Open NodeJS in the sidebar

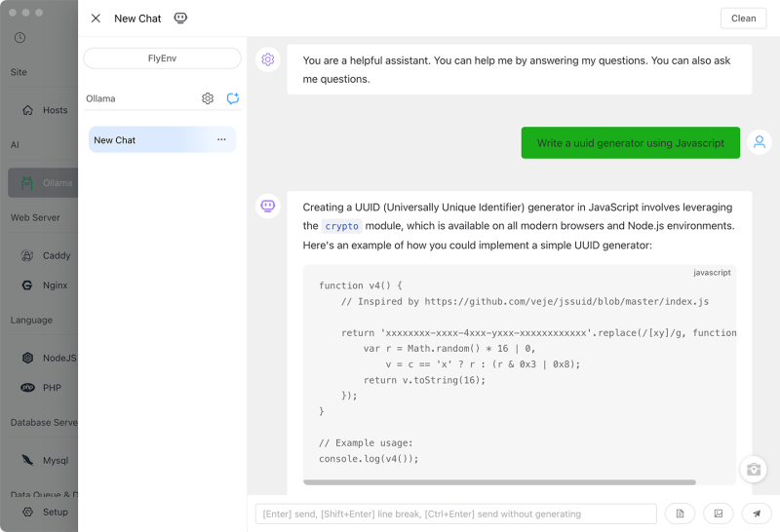(x=43, y=358)
